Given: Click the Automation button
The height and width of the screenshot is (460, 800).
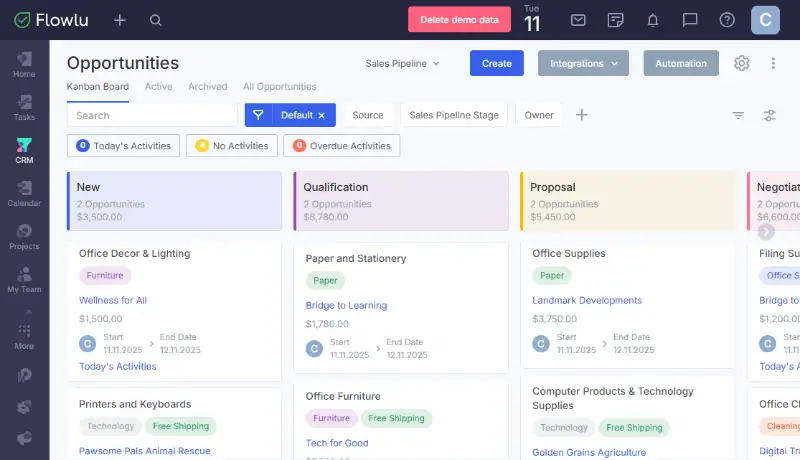Looking at the screenshot, I should [x=681, y=63].
